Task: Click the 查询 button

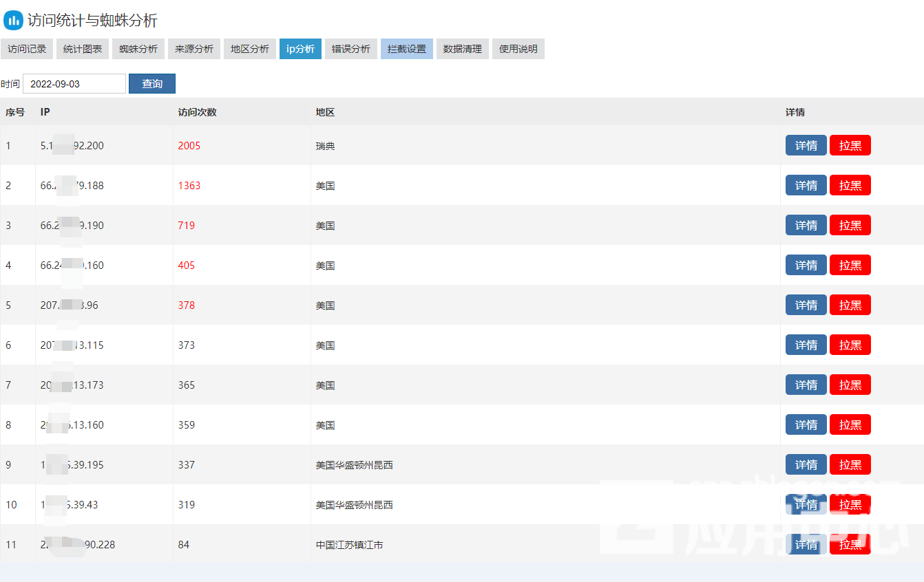Action: pyautogui.click(x=152, y=84)
